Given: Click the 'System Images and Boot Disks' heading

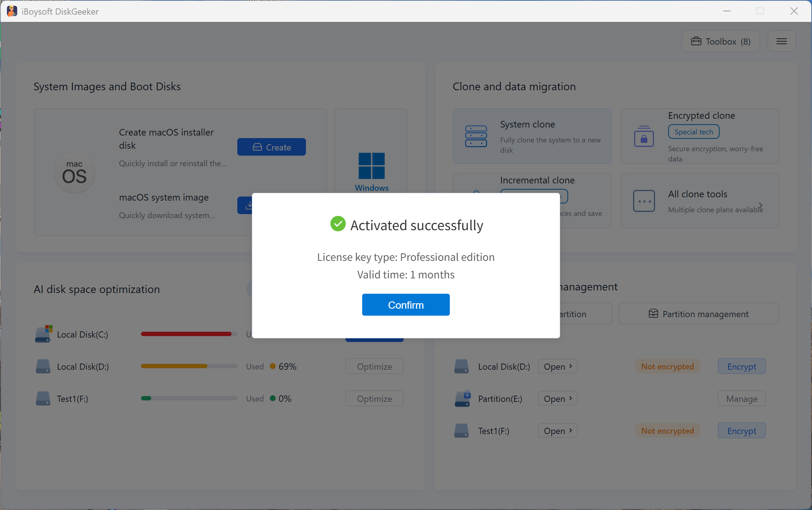Looking at the screenshot, I should (x=107, y=86).
